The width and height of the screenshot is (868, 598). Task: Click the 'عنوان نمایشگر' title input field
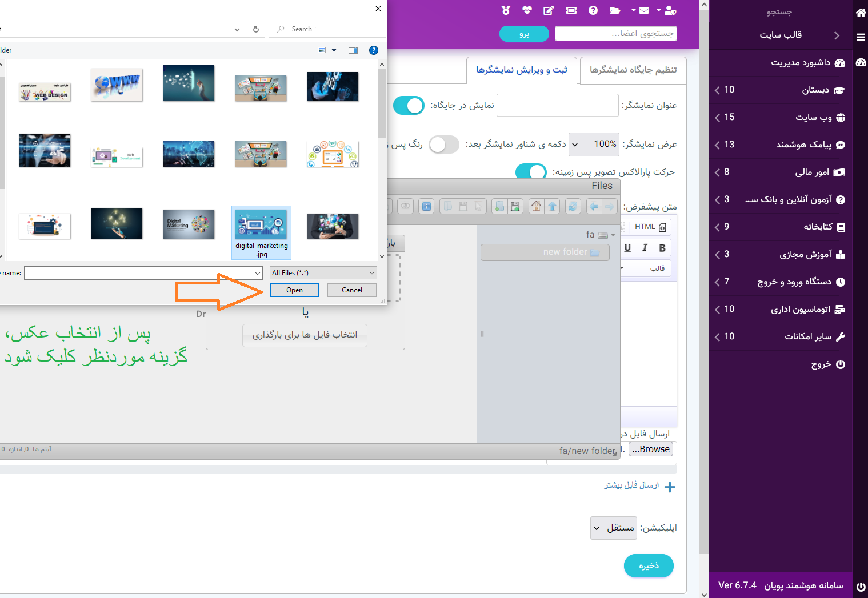(x=558, y=105)
